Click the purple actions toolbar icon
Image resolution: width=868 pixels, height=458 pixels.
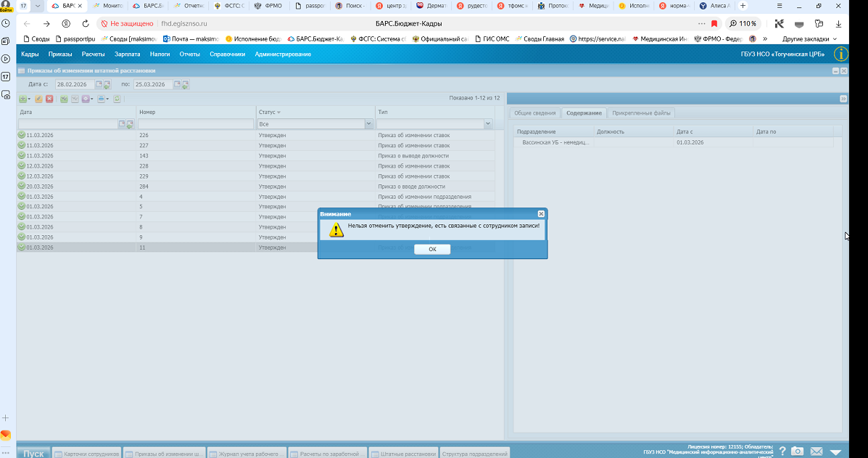click(x=86, y=99)
